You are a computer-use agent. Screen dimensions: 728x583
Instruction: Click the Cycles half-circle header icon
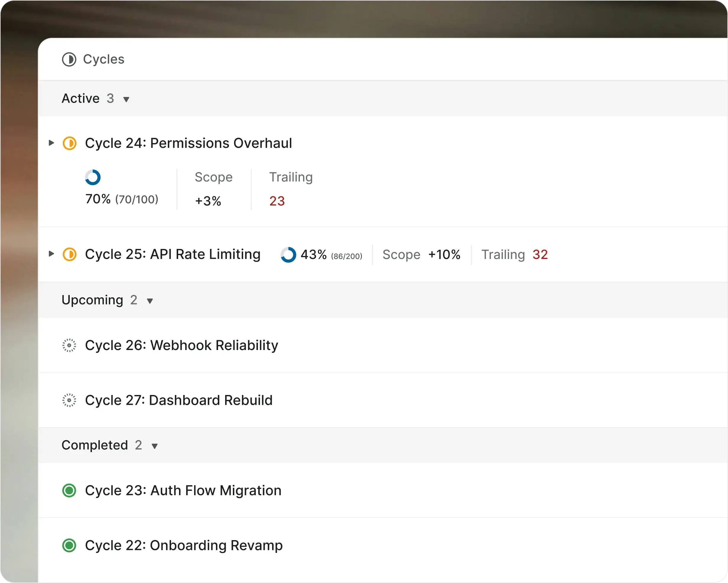point(69,59)
